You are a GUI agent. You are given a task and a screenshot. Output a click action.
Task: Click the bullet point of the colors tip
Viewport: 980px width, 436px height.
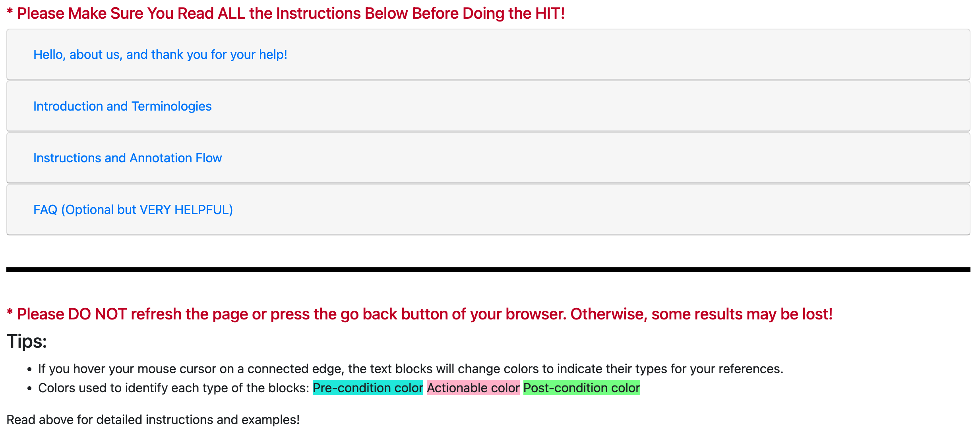(29, 389)
